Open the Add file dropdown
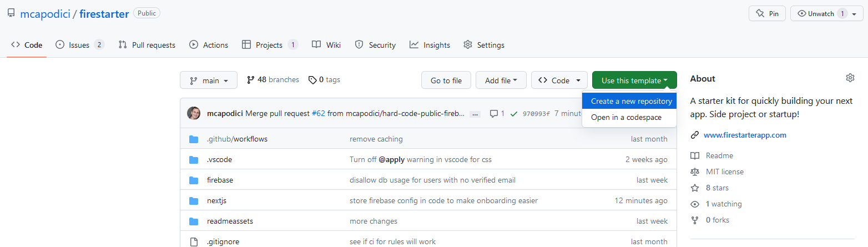This screenshot has height=247, width=868. point(501,80)
